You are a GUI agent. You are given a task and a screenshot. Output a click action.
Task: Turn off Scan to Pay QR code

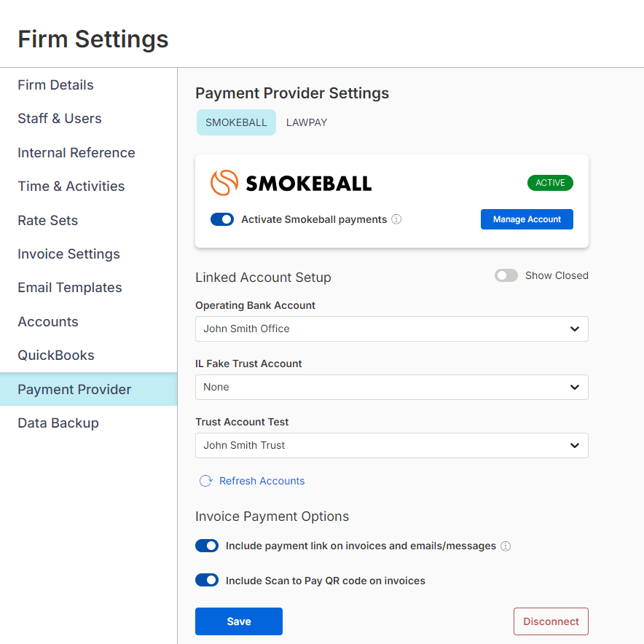click(207, 580)
